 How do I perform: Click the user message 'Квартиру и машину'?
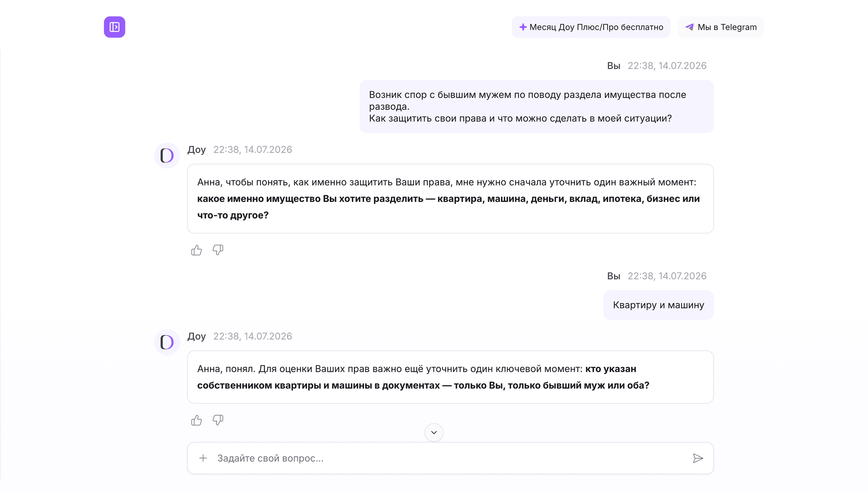click(x=658, y=305)
